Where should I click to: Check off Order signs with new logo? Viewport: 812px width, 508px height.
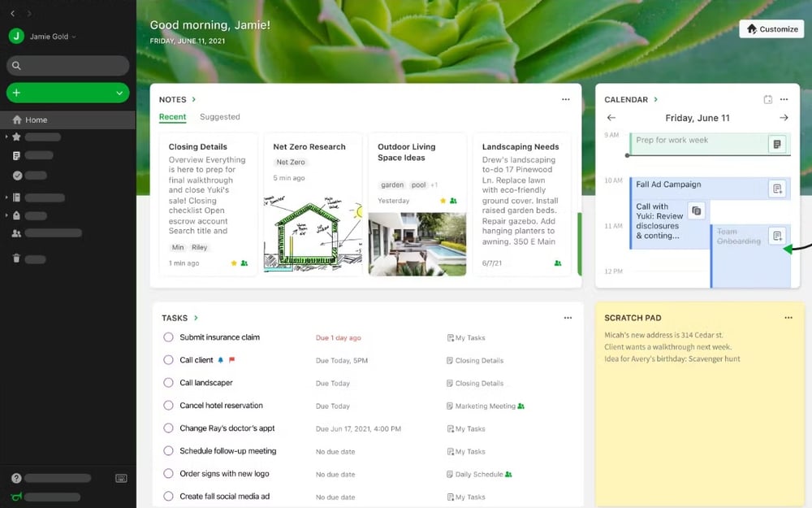[x=168, y=473]
